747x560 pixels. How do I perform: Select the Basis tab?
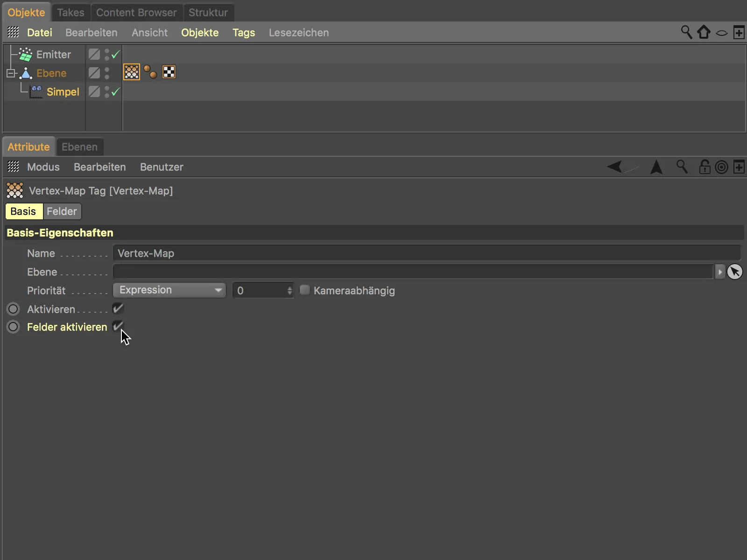pyautogui.click(x=23, y=211)
